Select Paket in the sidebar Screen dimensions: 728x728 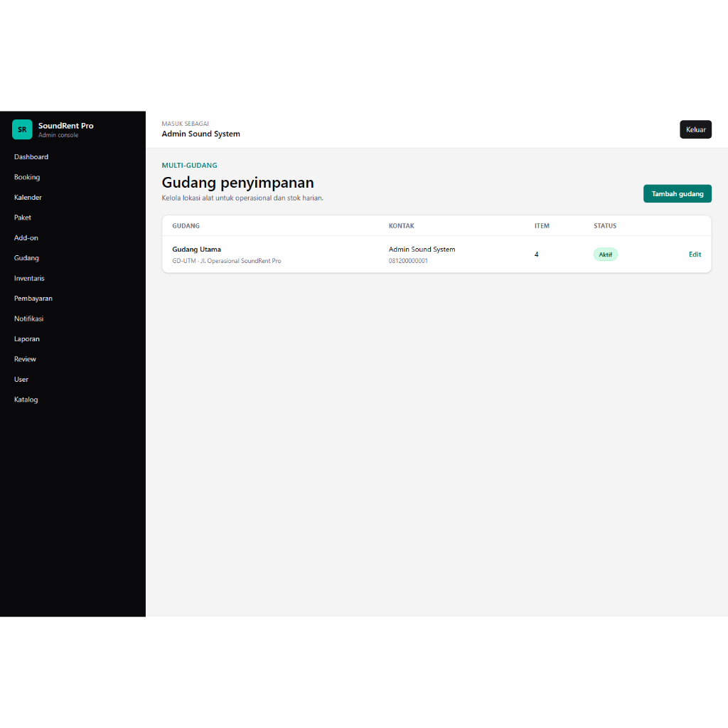(x=22, y=218)
